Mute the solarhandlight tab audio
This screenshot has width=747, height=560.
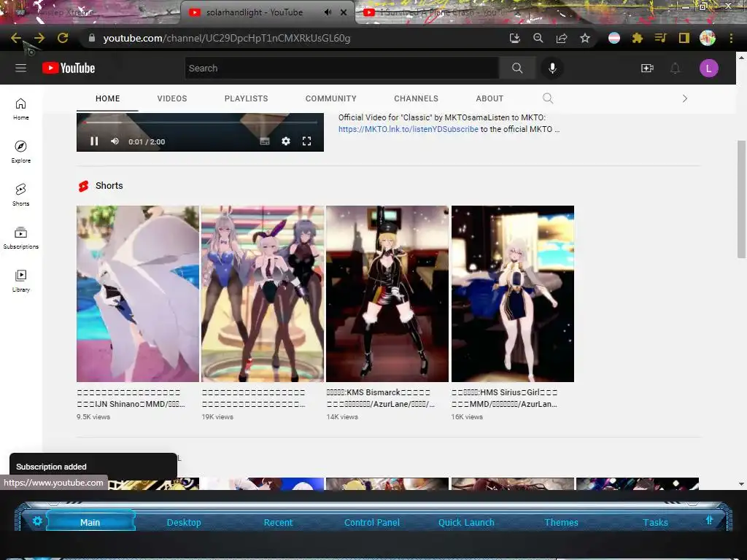[x=328, y=12]
